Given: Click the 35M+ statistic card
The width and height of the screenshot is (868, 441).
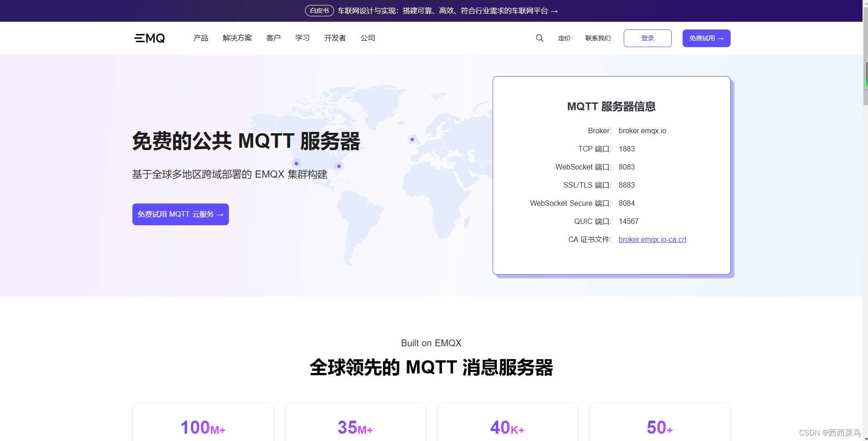Looking at the screenshot, I should click(355, 422).
